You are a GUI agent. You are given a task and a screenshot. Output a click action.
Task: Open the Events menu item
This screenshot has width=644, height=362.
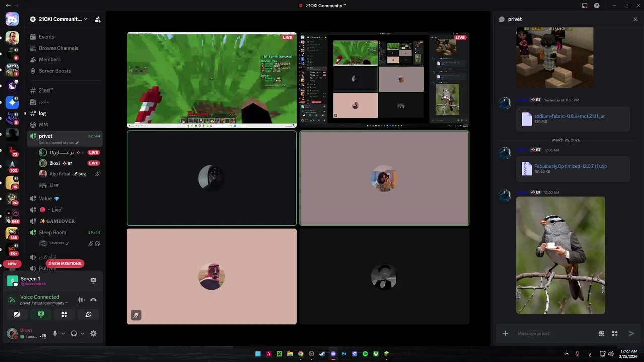click(x=46, y=37)
